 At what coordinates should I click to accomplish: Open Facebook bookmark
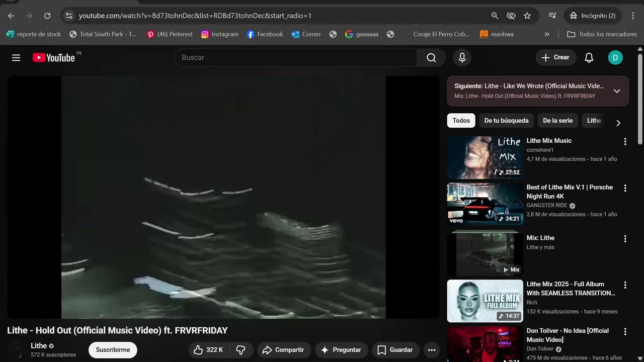pyautogui.click(x=265, y=34)
